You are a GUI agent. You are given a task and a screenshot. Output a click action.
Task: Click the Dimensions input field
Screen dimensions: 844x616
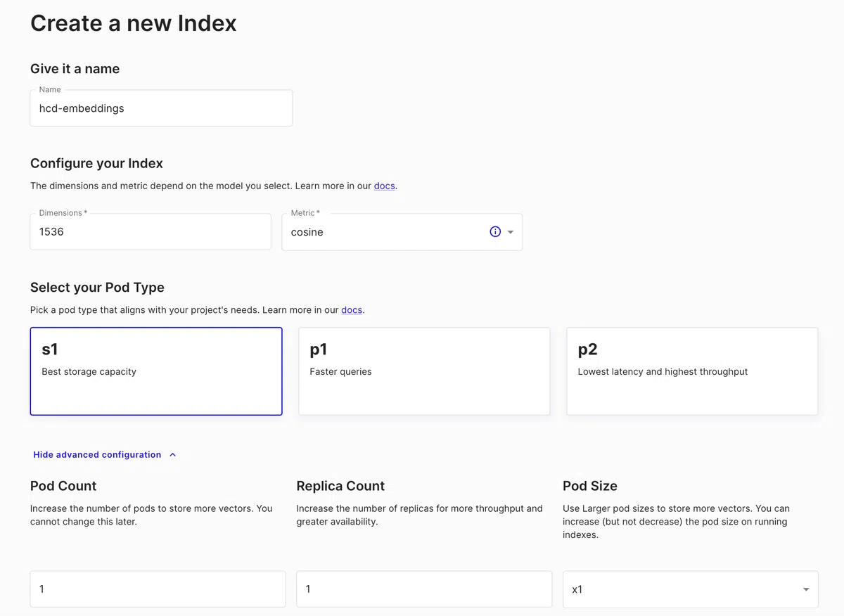[x=151, y=232]
